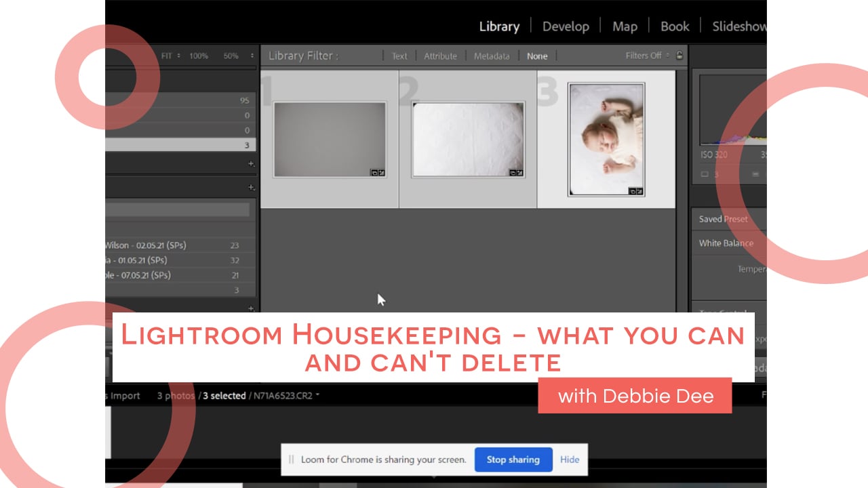Image resolution: width=868 pixels, height=488 pixels.
Task: Select the collection row with count 3
Action: [180, 290]
